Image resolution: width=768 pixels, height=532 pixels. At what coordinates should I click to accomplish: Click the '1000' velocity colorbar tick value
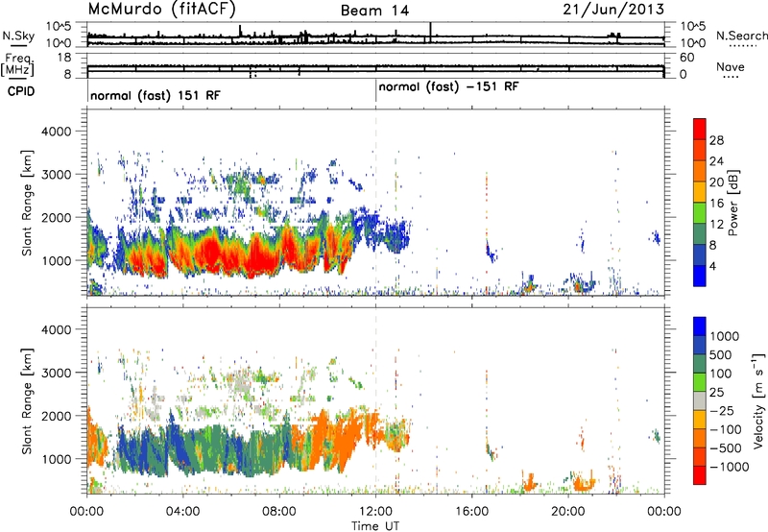(x=725, y=336)
